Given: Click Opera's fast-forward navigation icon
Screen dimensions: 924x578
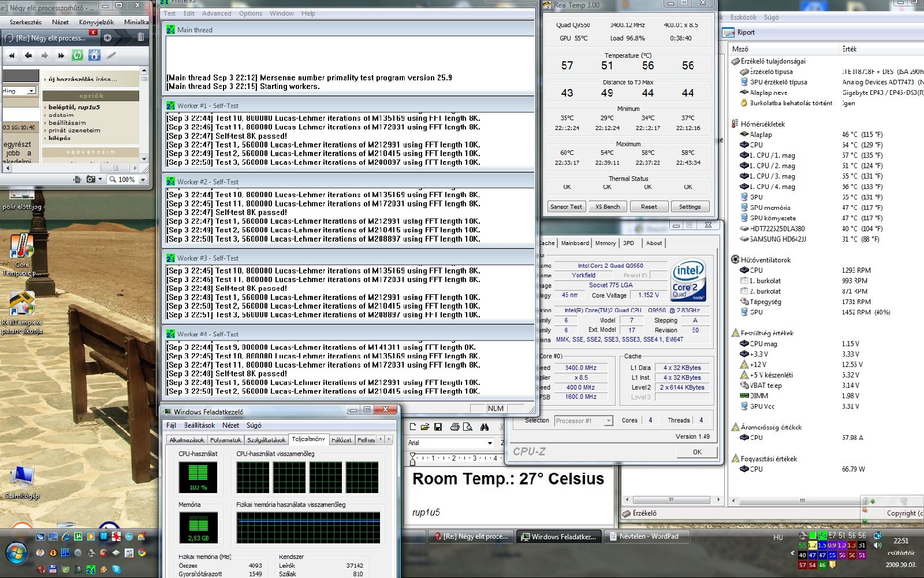Looking at the screenshot, I should pos(61,55).
